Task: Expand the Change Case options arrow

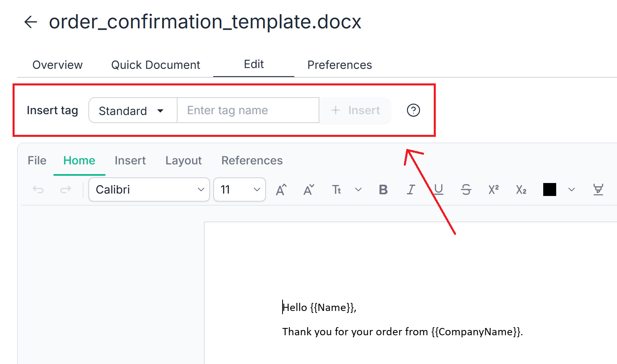Action: (358, 189)
